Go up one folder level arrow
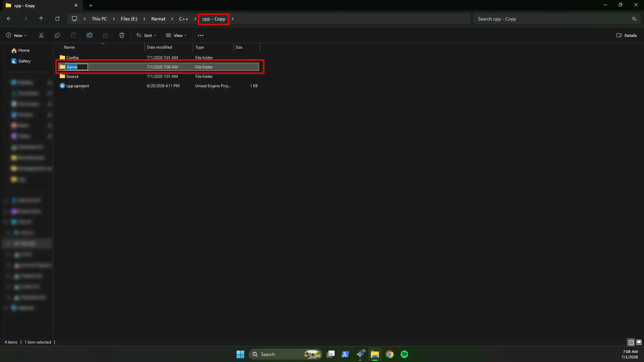The height and width of the screenshot is (362, 644). [41, 19]
